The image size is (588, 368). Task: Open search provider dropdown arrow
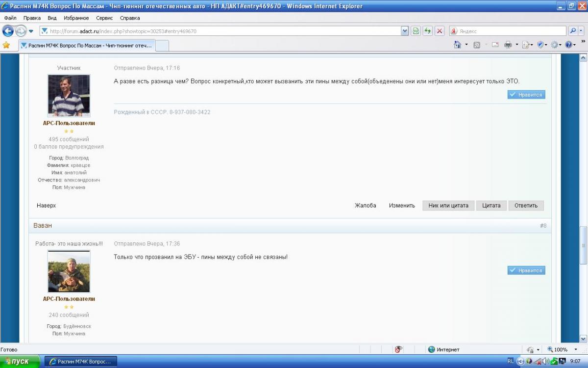click(x=581, y=31)
